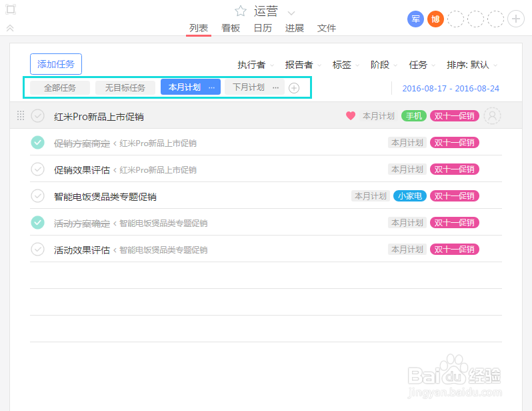532x411 pixels.
Task: Switch to the 日历 tab
Action: 263,28
